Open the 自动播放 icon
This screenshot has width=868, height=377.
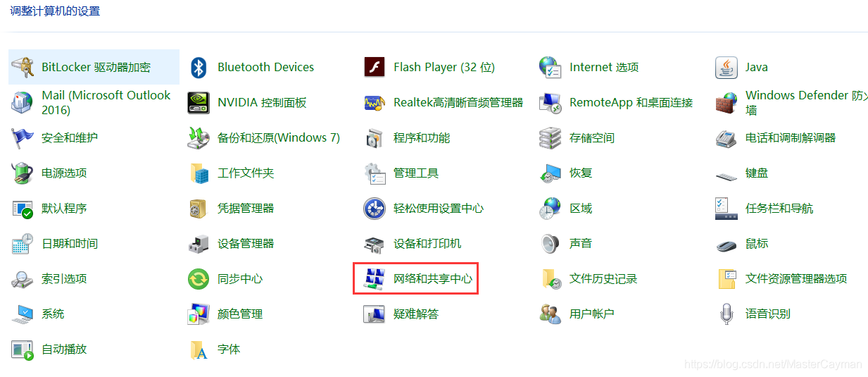point(23,350)
